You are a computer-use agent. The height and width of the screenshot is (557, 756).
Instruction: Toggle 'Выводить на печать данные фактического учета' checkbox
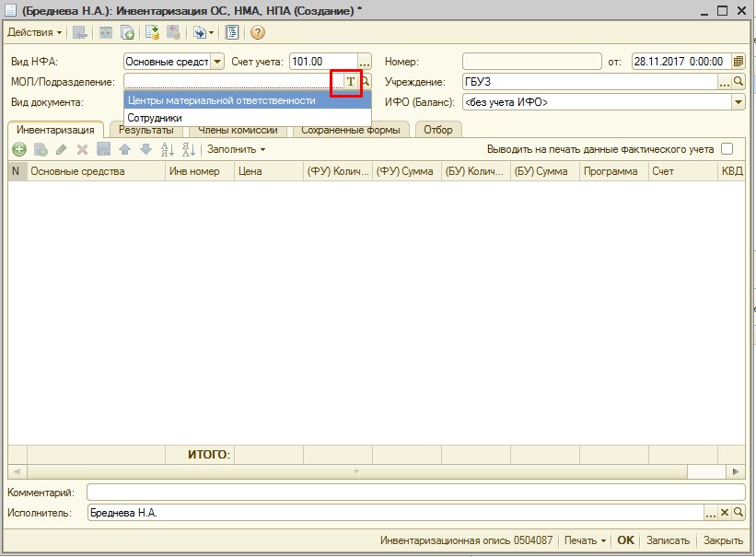tap(727, 149)
